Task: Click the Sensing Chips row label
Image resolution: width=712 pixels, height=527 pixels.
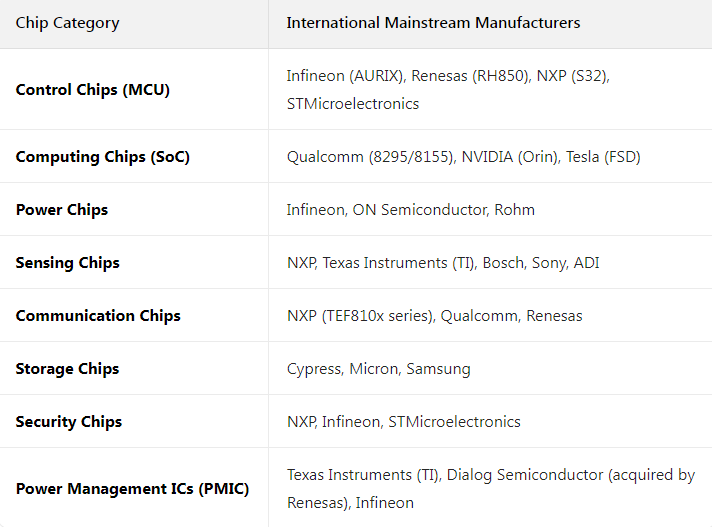Action: coord(67,263)
